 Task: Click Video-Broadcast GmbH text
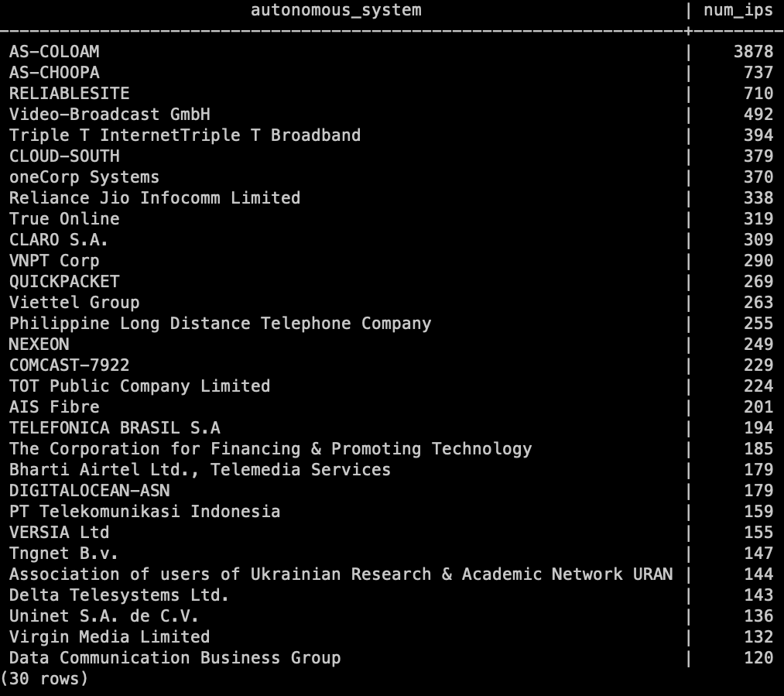point(109,115)
